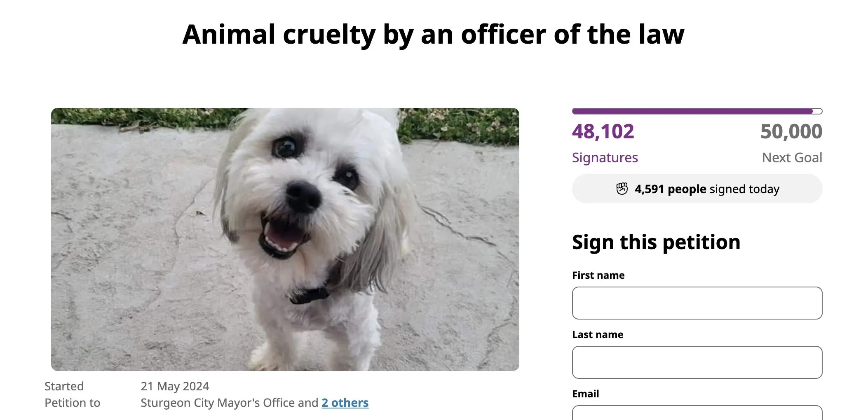
Task: Click the white dog petition photo
Action: point(285,239)
